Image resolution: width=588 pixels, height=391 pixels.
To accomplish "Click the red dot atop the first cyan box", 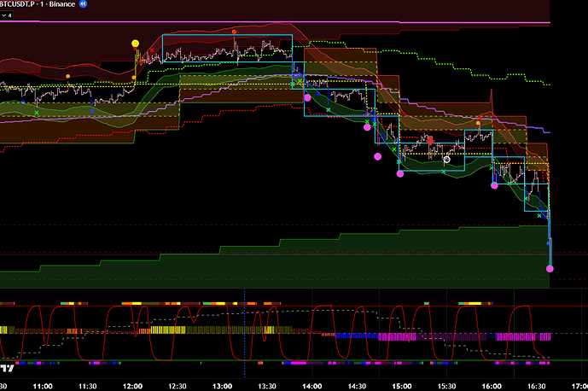I will point(236,30).
